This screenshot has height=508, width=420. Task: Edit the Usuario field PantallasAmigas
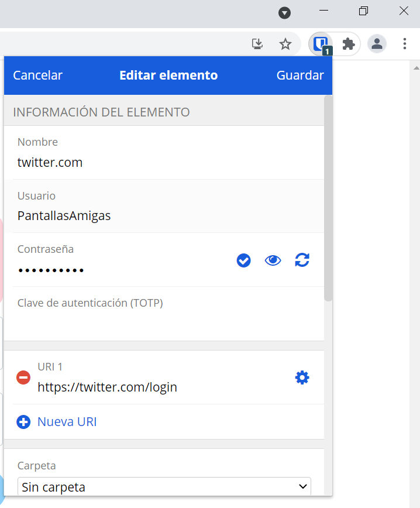pos(164,215)
